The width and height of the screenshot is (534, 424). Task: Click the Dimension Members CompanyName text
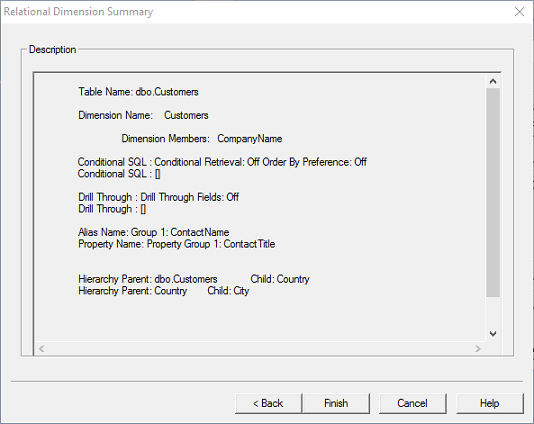click(202, 139)
